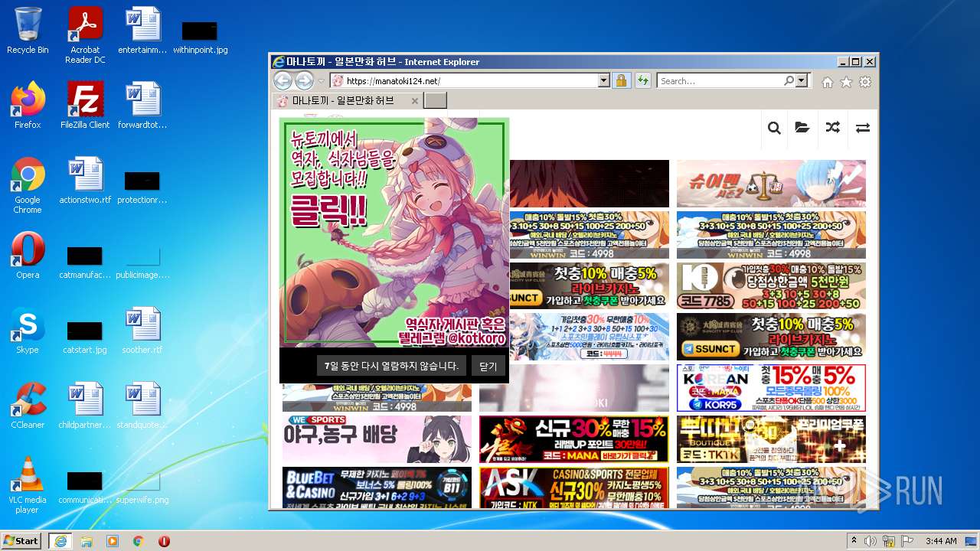This screenshot has height=551, width=980.
Task: Launch Opera browser from desktop
Action: [28, 256]
